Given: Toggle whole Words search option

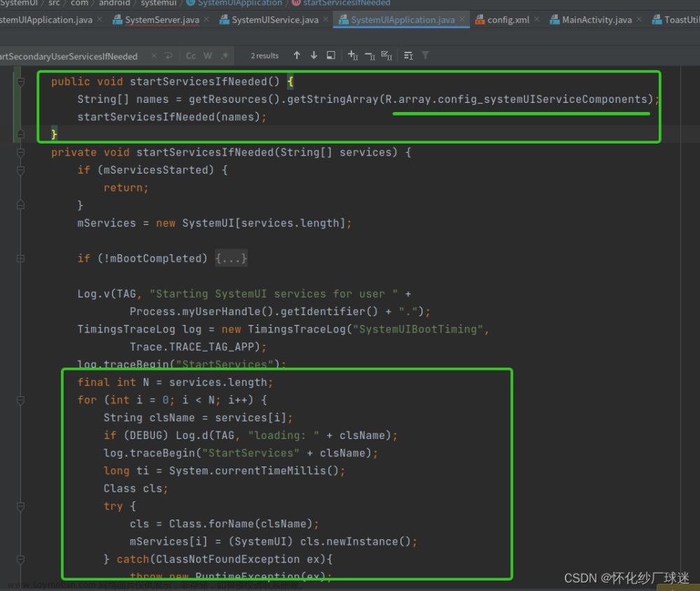Looking at the screenshot, I should (x=208, y=56).
